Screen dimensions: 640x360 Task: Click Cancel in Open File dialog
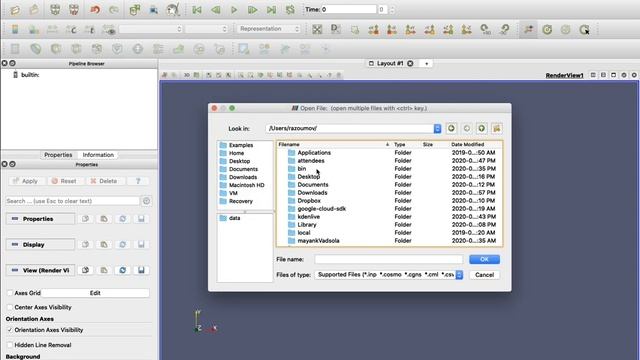tap(484, 275)
